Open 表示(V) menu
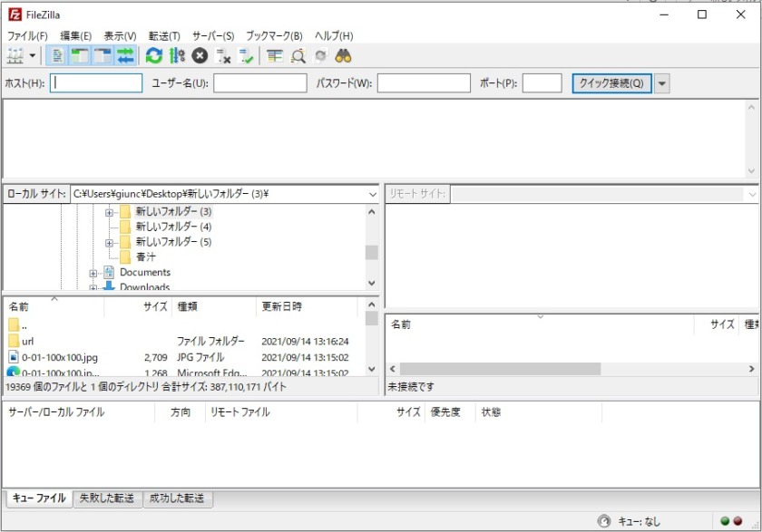Image resolution: width=762 pixels, height=532 pixels. click(120, 36)
